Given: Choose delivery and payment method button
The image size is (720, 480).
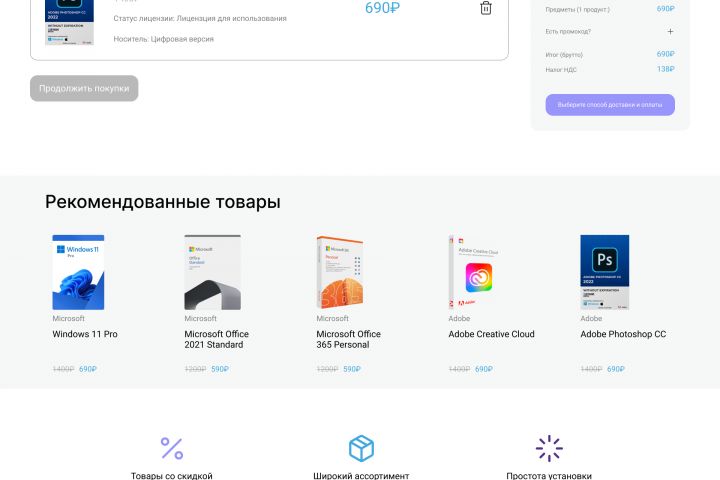Looking at the screenshot, I should coord(610,105).
